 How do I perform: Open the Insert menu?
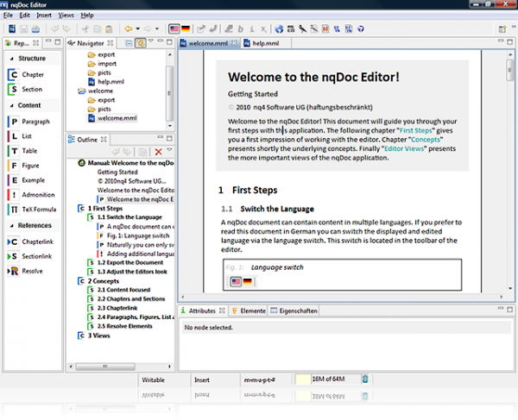44,16
